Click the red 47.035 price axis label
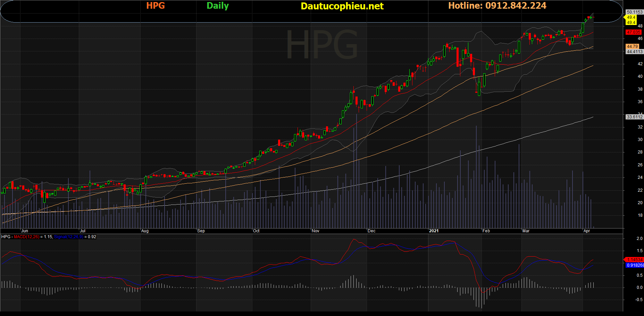The height and width of the screenshot is (316, 644). 634,32
